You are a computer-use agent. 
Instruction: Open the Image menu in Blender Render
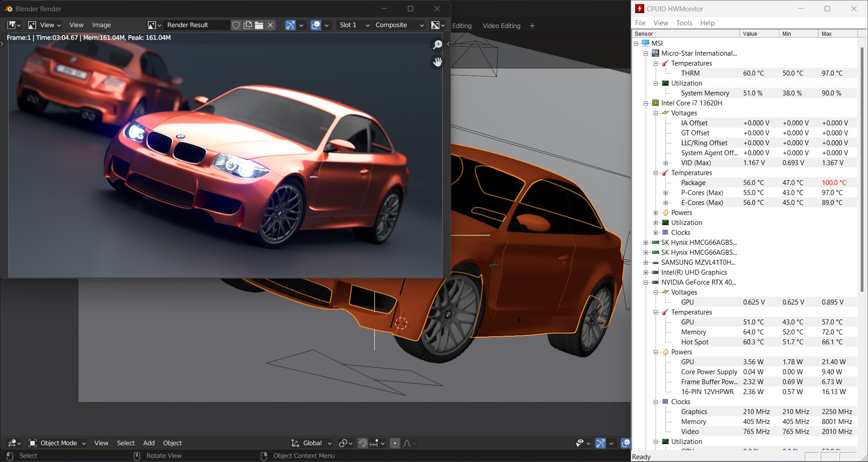pos(101,25)
